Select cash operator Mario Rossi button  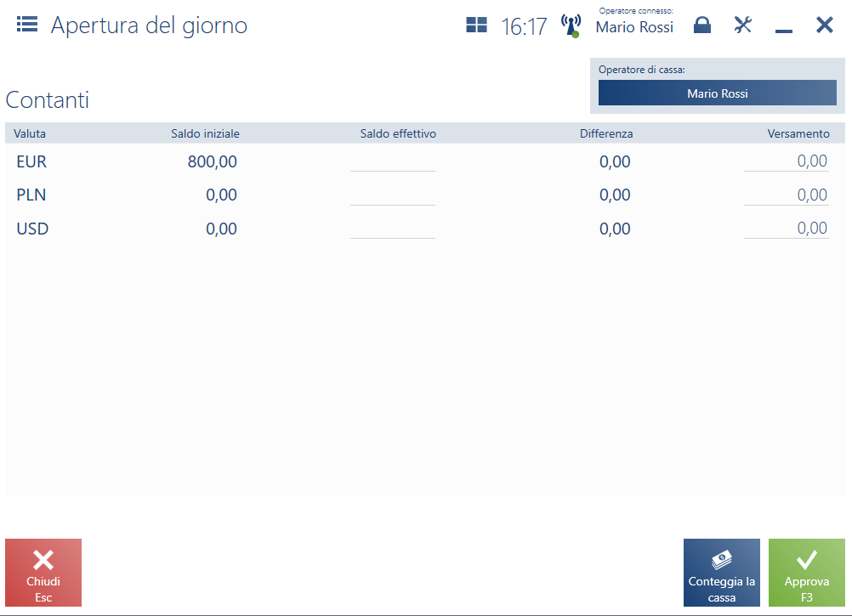click(718, 93)
